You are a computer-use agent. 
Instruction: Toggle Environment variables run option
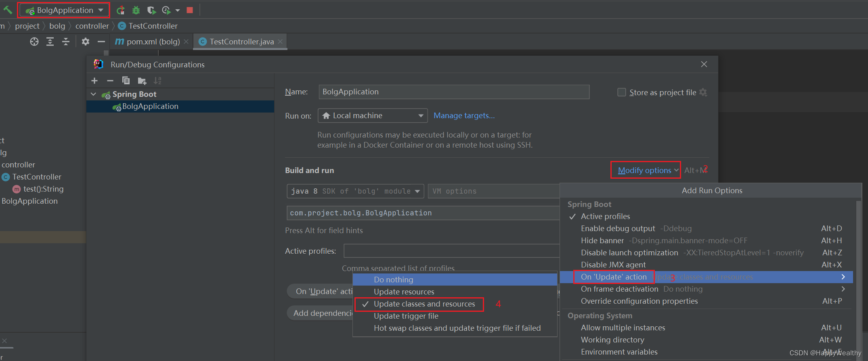click(x=707, y=352)
